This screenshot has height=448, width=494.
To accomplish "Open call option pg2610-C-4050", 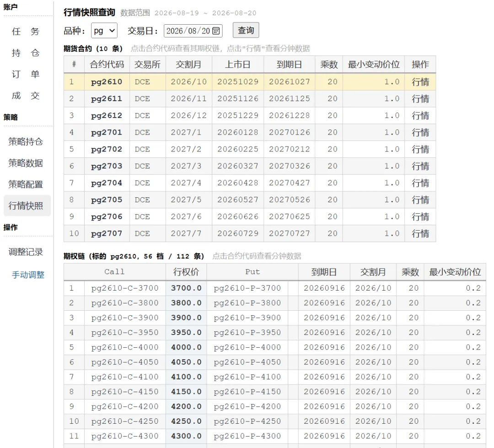I will tap(125, 362).
